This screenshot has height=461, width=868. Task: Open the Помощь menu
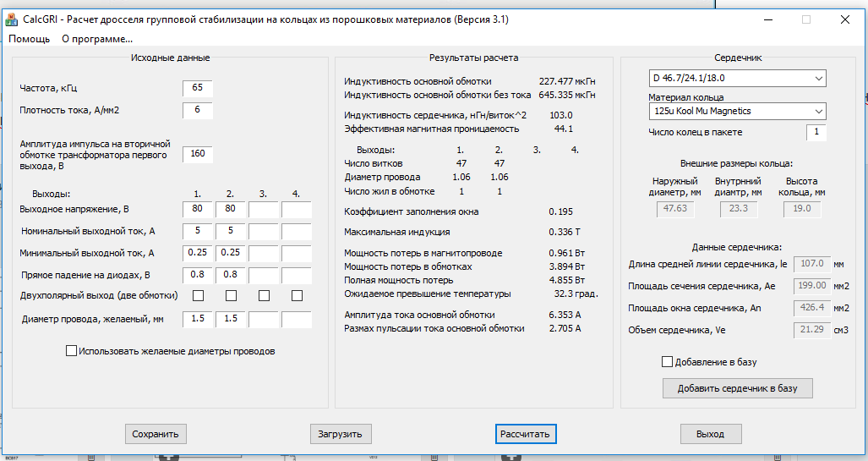coord(30,39)
